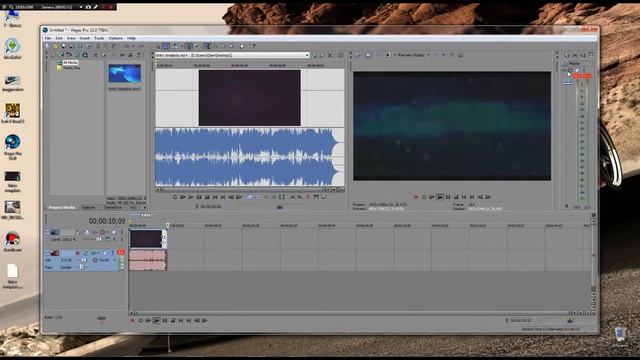Click the Rate slider below the track headers
640x360 pixels.
click(102, 318)
